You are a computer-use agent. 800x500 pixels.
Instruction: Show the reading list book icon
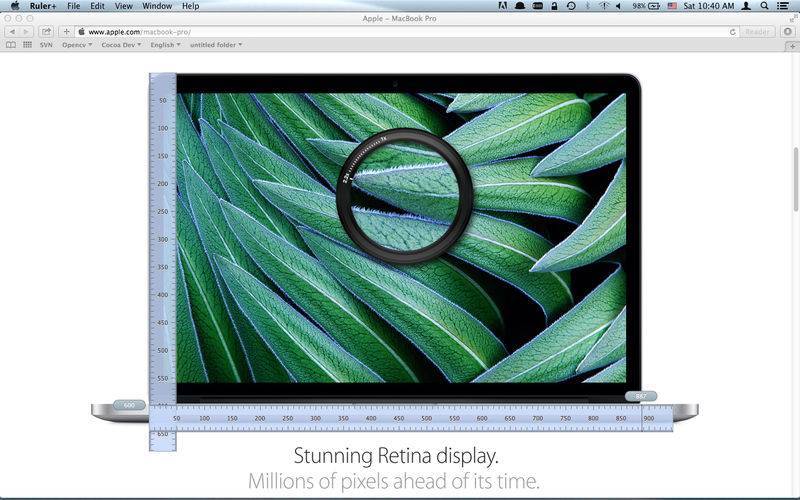pyautogui.click(x=11, y=45)
